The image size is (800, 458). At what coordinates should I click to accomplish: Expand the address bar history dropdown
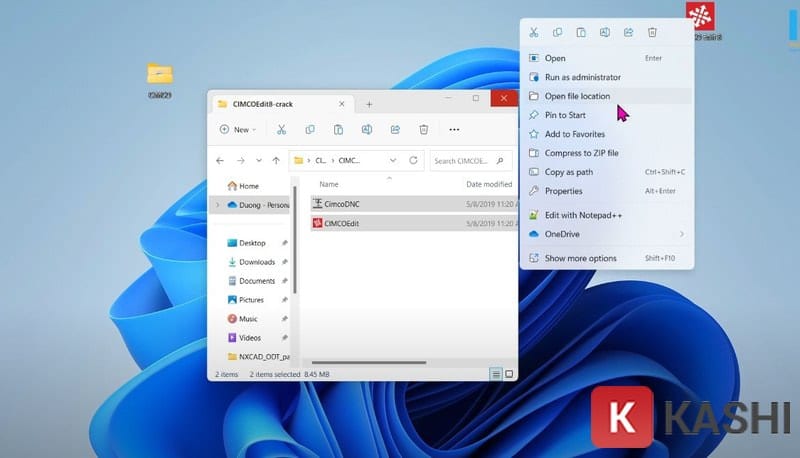pos(389,160)
